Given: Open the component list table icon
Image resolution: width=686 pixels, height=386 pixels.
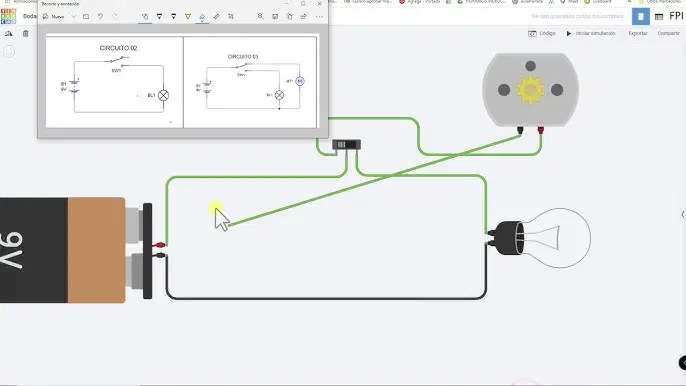Looking at the screenshot, I should (659, 17).
